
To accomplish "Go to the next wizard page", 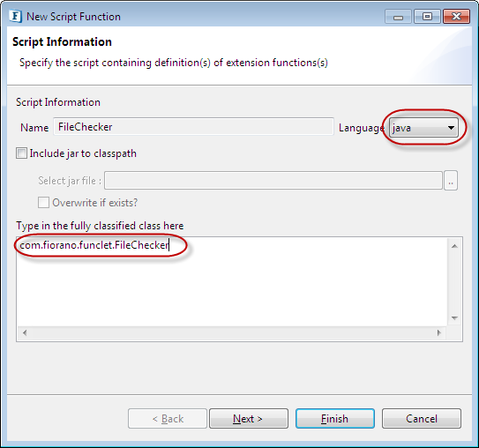I will 249,418.
